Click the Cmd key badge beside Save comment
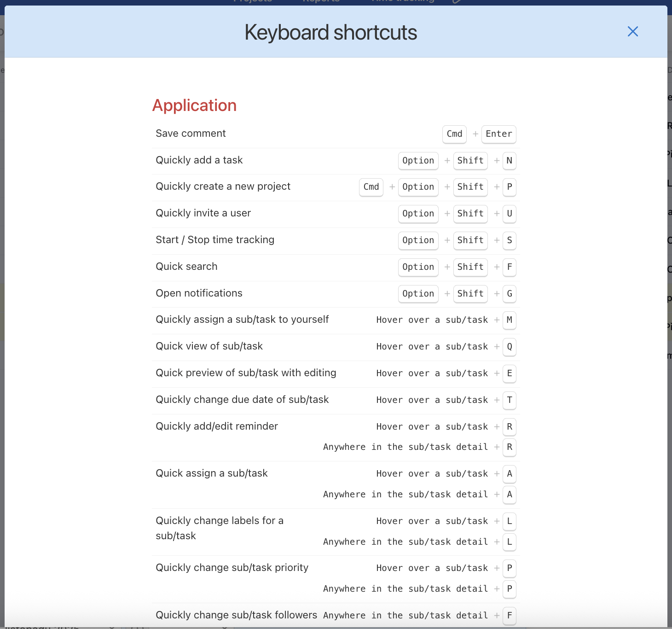The image size is (672, 629). [454, 134]
